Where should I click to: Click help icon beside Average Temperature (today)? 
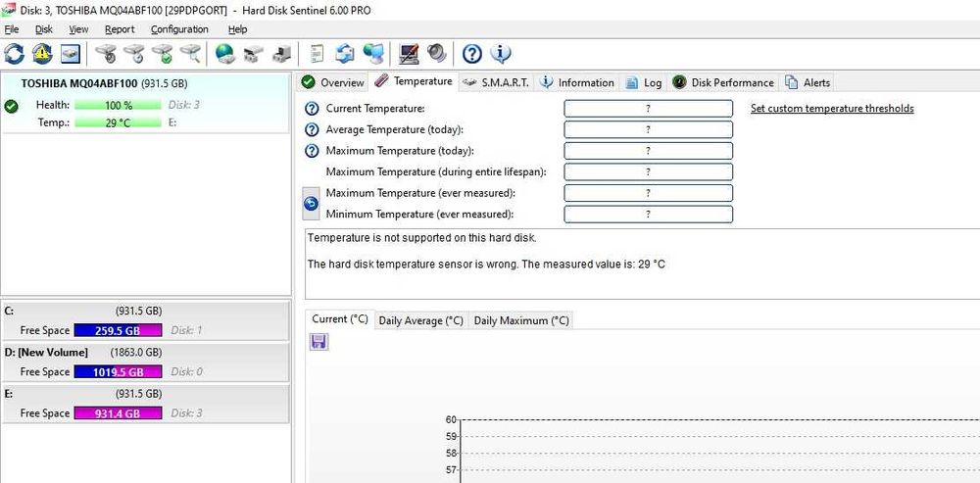point(312,130)
